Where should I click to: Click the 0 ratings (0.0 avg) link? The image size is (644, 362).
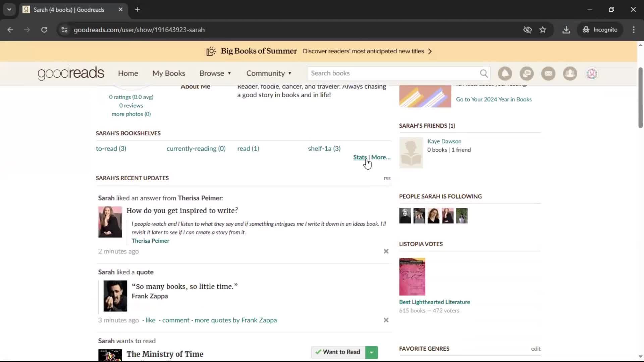pyautogui.click(x=131, y=97)
